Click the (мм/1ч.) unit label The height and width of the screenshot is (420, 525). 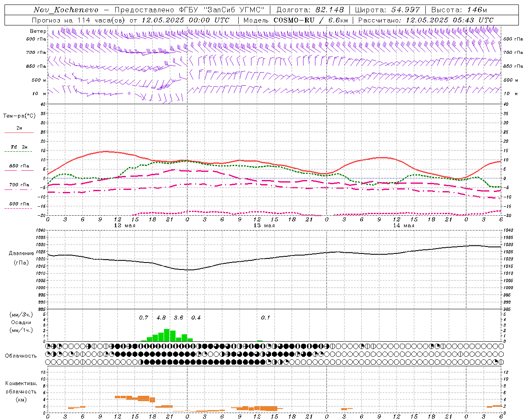click(21, 330)
